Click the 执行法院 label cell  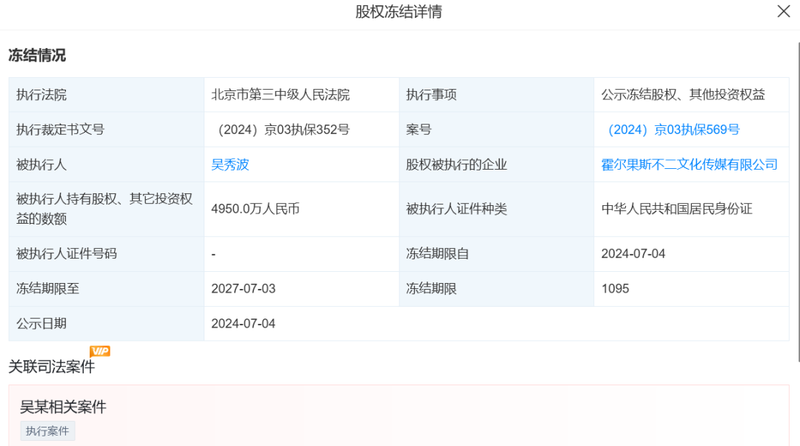pos(106,95)
